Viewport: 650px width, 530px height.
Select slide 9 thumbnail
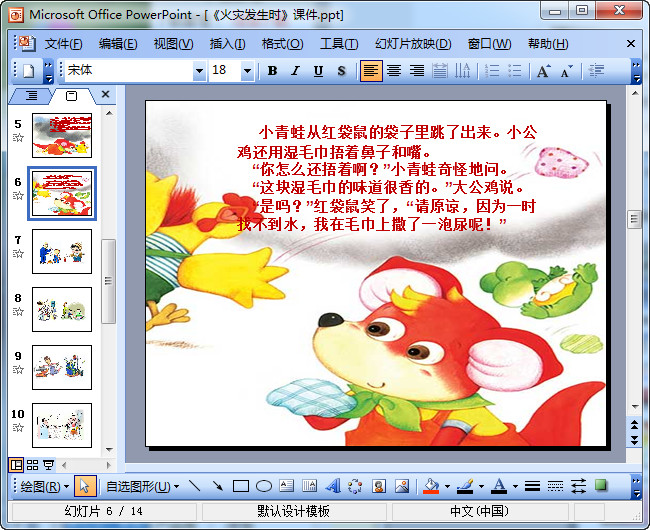coord(62,368)
